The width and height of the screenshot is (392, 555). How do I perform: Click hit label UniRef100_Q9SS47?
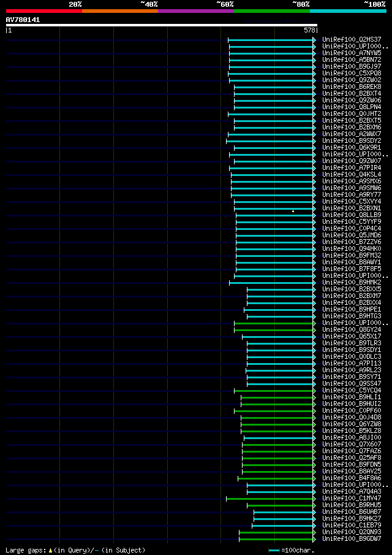tap(352, 384)
